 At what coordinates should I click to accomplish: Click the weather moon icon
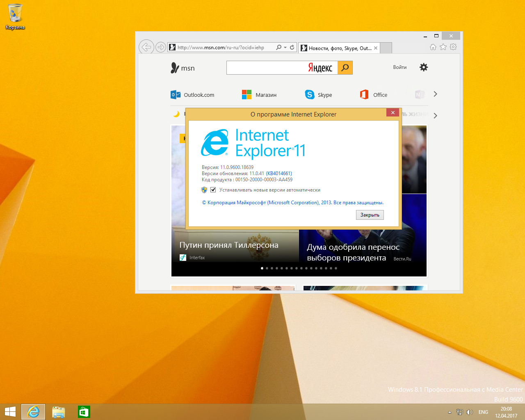click(176, 114)
